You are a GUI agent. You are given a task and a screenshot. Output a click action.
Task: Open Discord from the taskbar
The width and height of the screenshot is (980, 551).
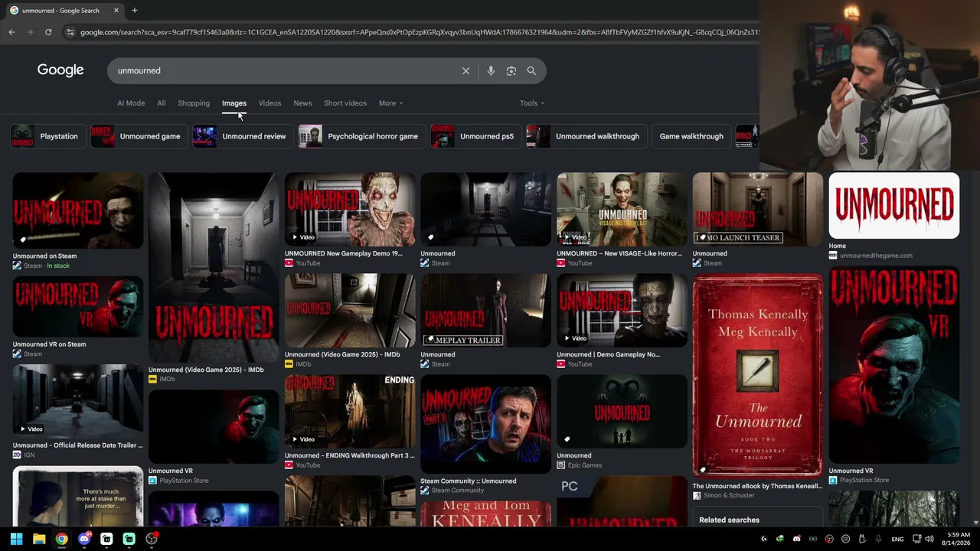coord(84,539)
